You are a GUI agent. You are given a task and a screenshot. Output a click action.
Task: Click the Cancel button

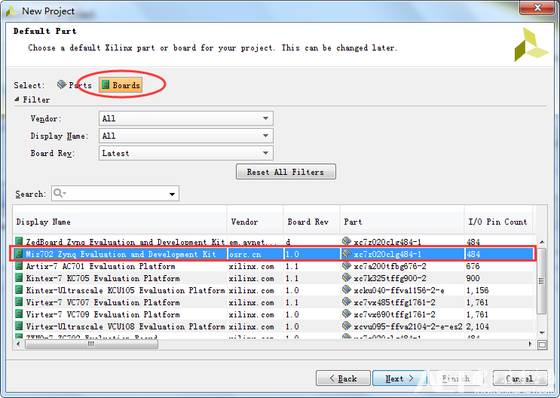[x=520, y=378]
